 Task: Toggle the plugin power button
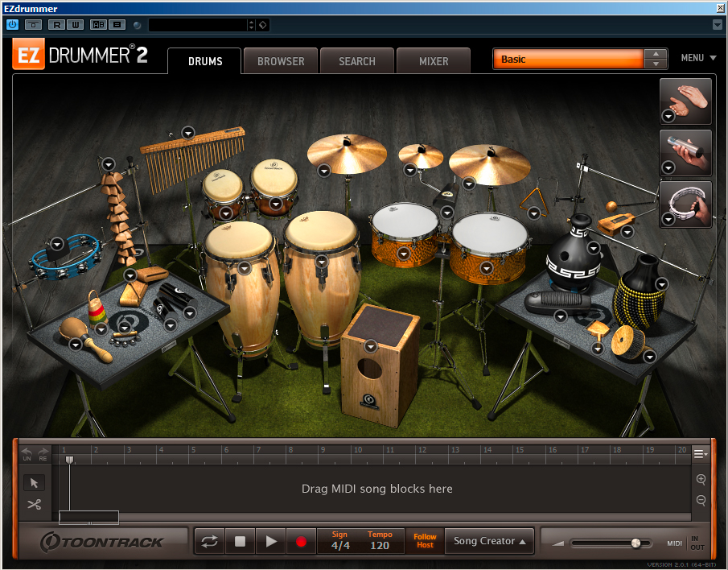pos(12,25)
